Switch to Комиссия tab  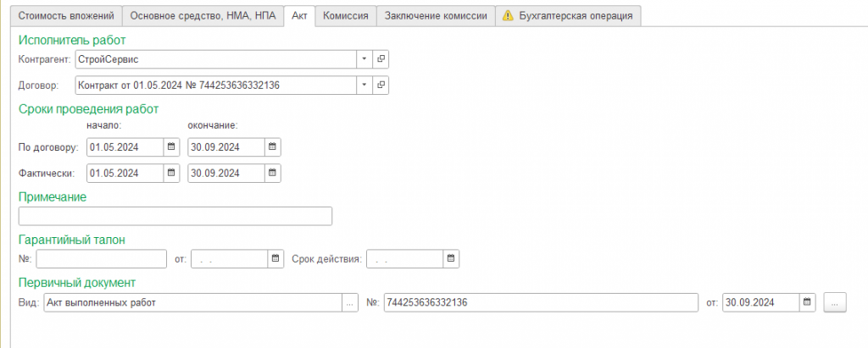346,15
